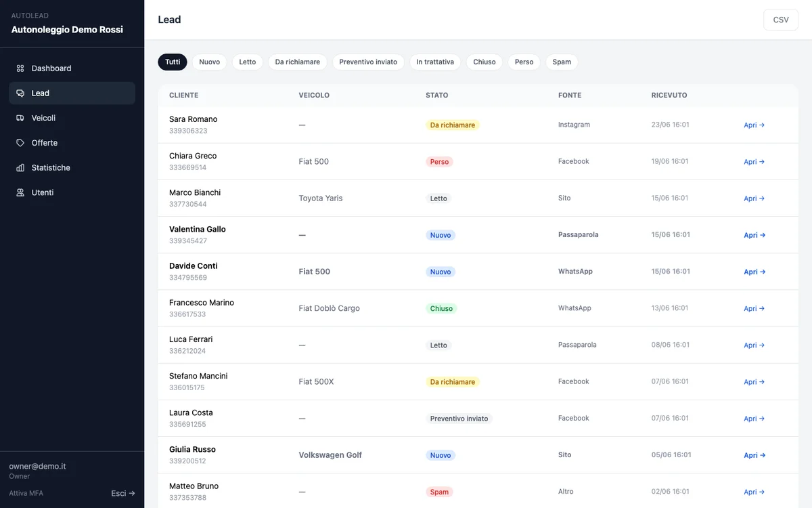
Task: Show only Da richiamare leads
Action: click(298, 62)
